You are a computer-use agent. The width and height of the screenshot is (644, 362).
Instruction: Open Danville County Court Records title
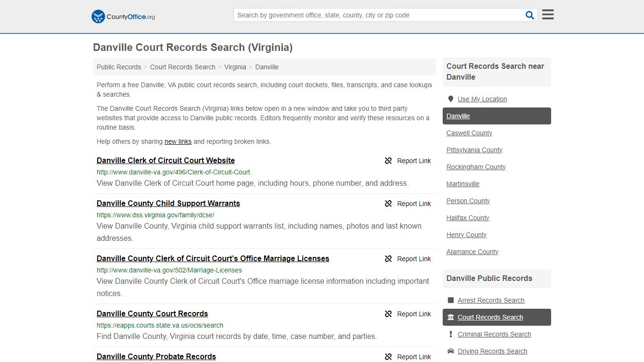pyautogui.click(x=152, y=313)
